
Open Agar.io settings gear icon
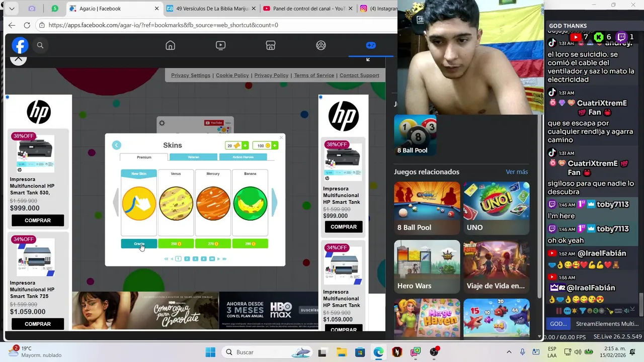pyautogui.click(x=162, y=123)
